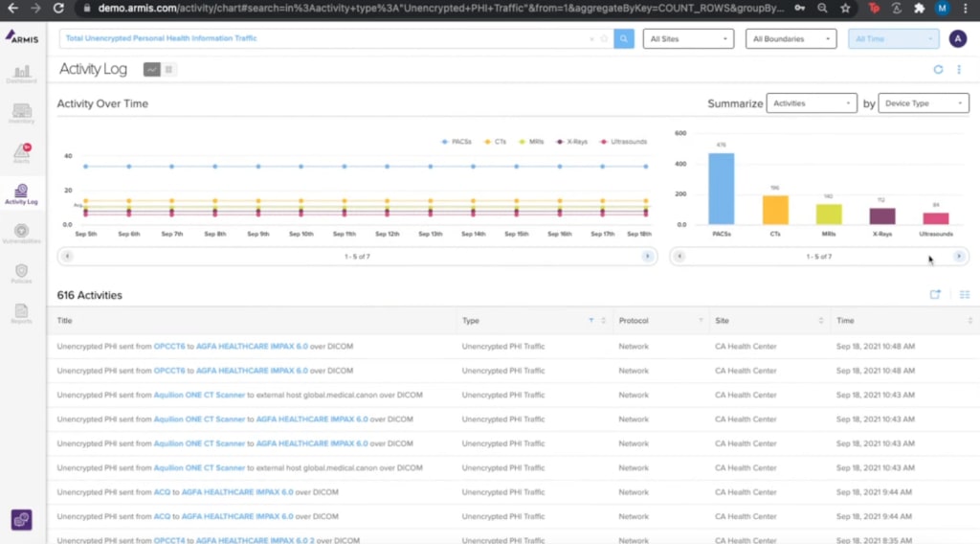Bookmark this page with the browser star
The width and height of the screenshot is (980, 544).
845,8
